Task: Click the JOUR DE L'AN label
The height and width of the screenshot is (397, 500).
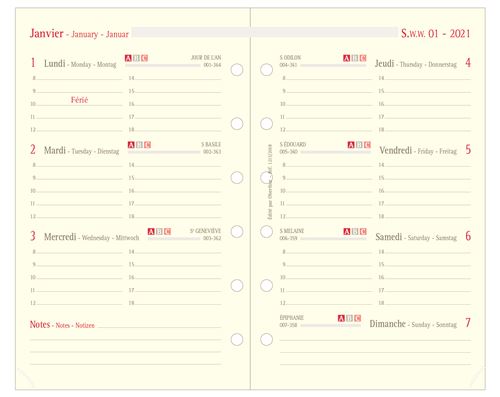Action: [x=206, y=58]
